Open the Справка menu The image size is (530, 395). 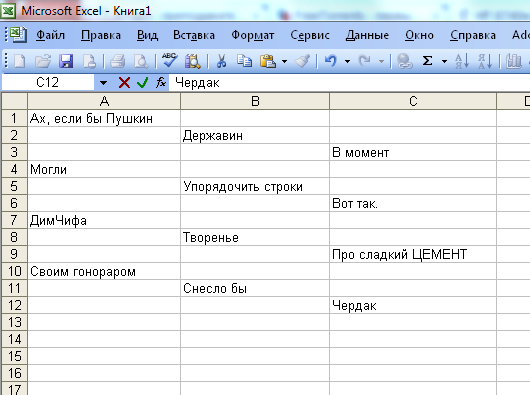pos(473,35)
